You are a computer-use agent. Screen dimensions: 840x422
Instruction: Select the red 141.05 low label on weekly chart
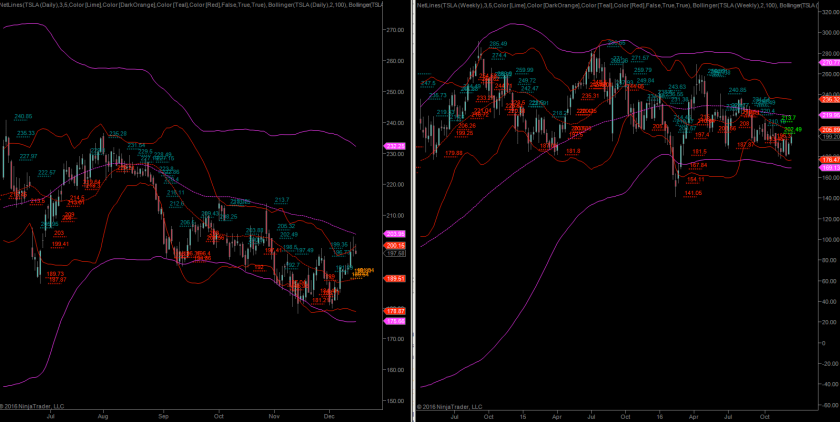[693, 193]
